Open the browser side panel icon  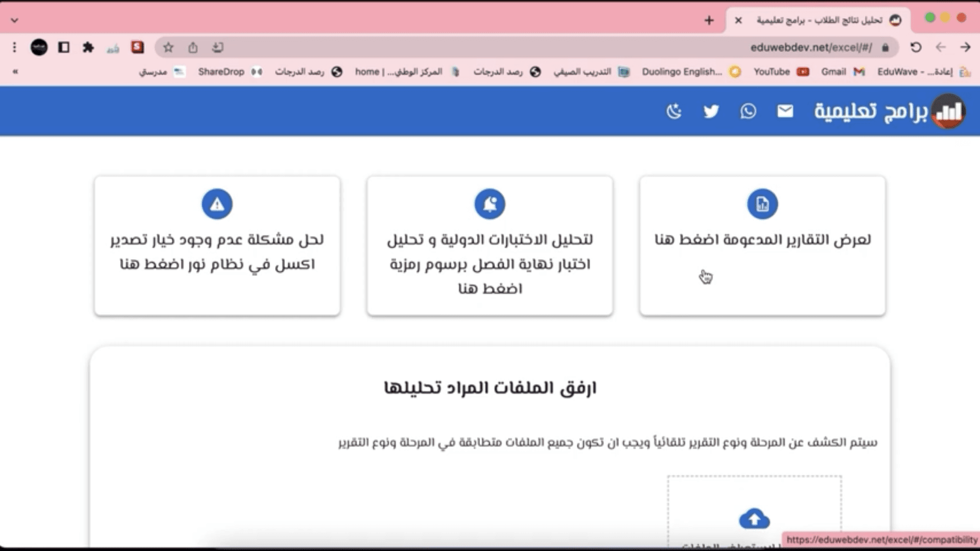(x=64, y=47)
